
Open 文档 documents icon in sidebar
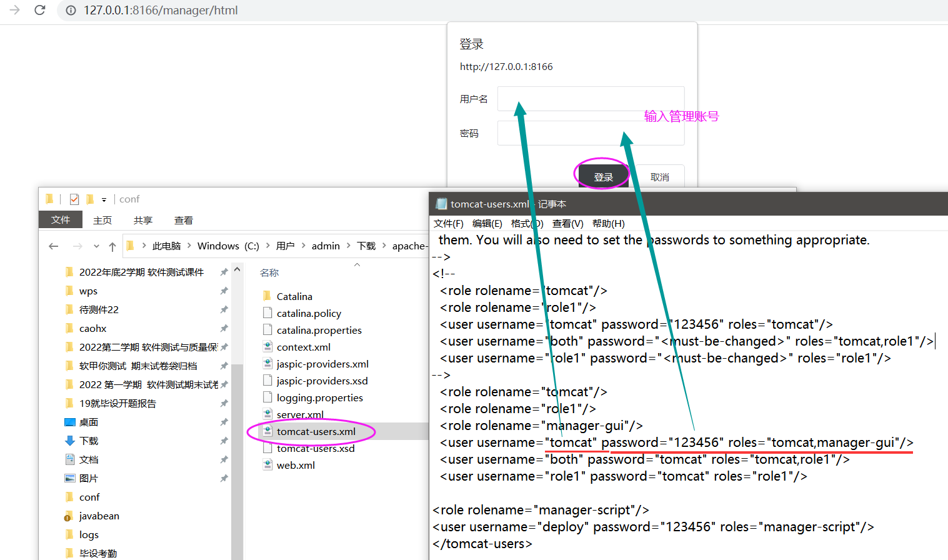pos(70,459)
